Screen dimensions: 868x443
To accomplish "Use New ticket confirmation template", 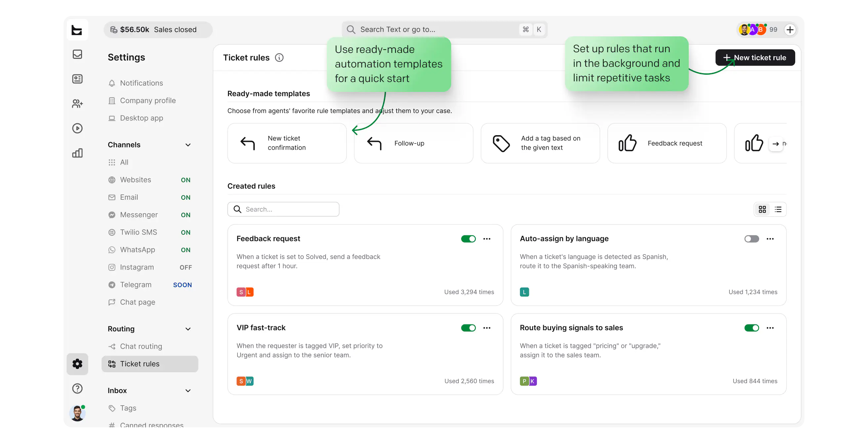I will [x=287, y=143].
